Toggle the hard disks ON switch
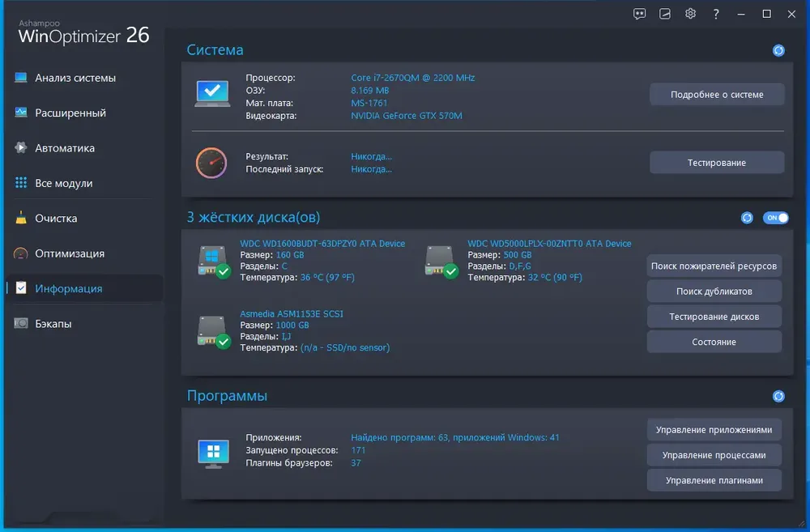810x532 pixels. click(775, 218)
